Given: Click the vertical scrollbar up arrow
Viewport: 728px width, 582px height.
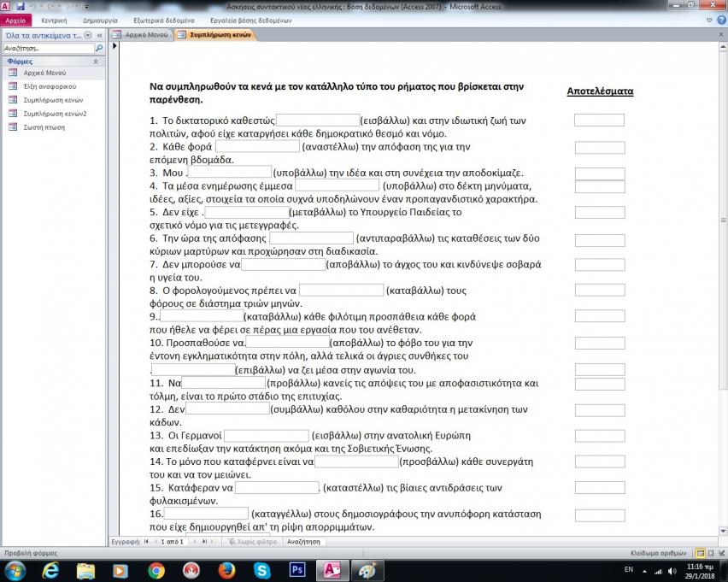Looking at the screenshot, I should coord(723,47).
